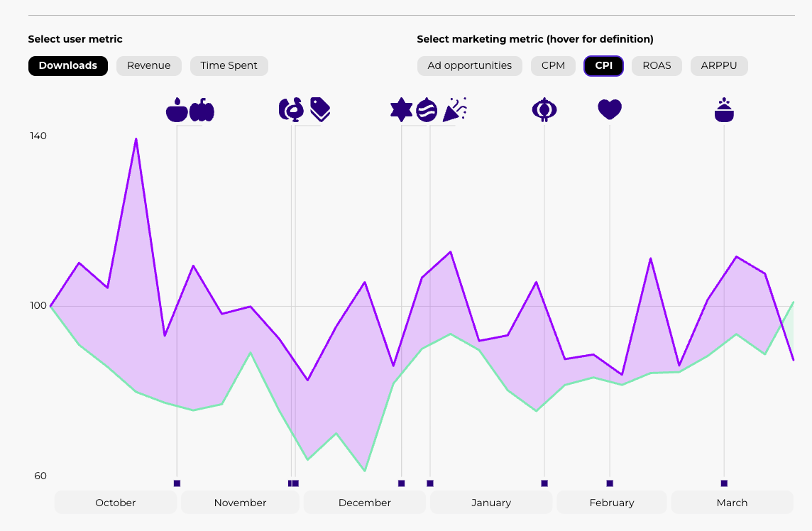Click the bowl icon above March

(723, 110)
